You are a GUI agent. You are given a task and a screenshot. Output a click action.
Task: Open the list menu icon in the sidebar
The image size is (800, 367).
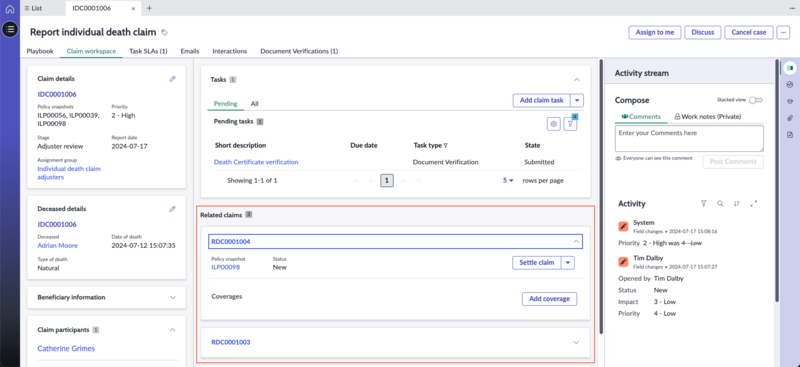click(x=10, y=30)
